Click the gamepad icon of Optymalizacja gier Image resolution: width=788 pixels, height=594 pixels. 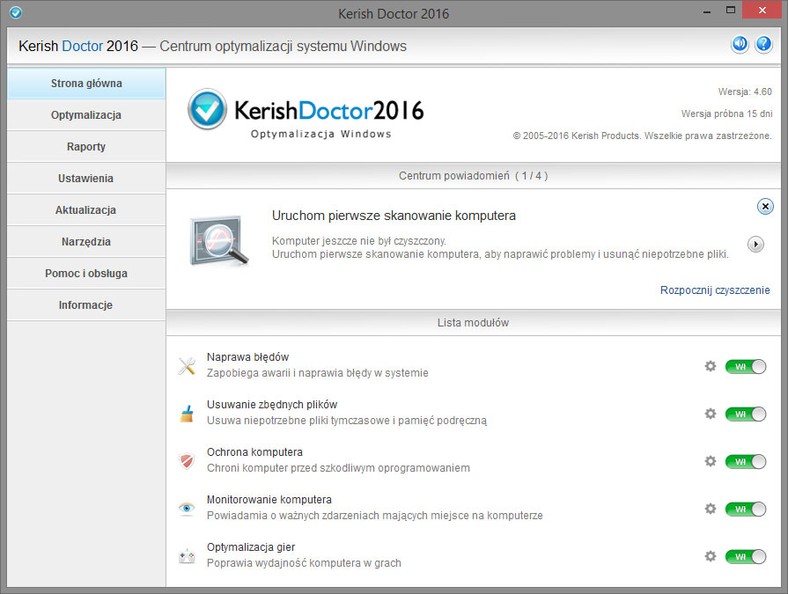click(x=187, y=556)
